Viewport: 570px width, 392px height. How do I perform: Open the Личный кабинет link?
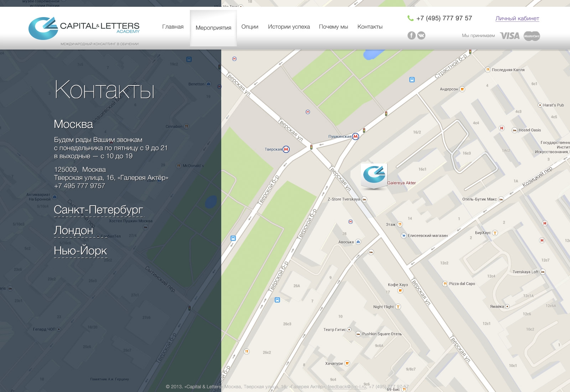coord(517,19)
